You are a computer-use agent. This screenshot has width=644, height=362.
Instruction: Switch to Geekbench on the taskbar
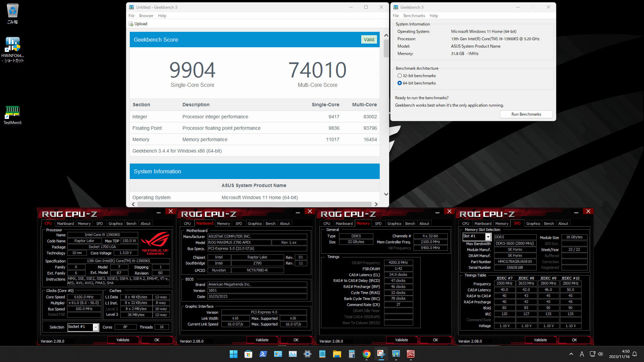coord(396,354)
